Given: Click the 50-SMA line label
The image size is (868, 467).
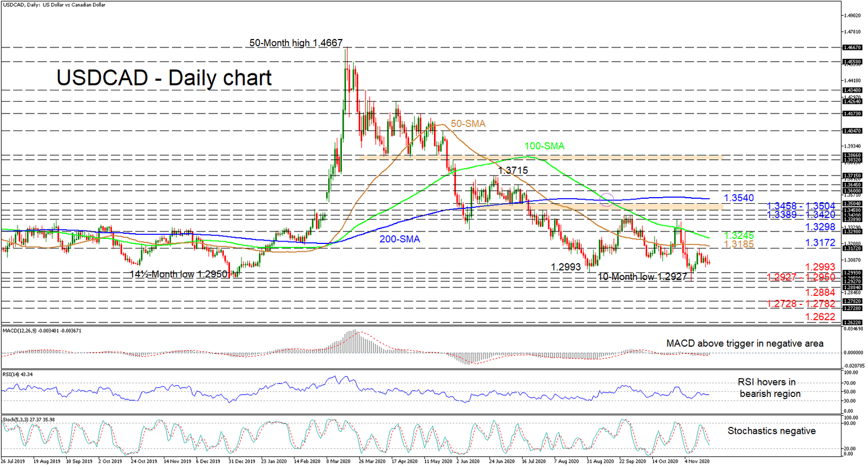Looking at the screenshot, I should 467,124.
